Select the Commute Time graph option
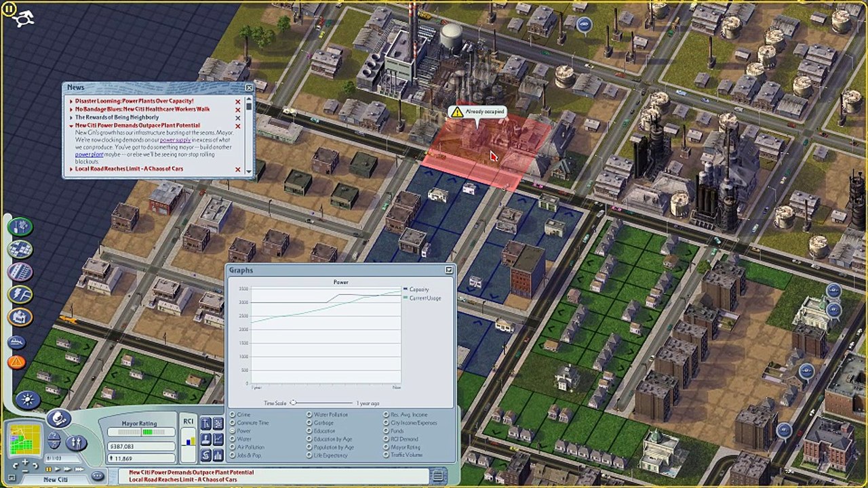 click(249, 423)
